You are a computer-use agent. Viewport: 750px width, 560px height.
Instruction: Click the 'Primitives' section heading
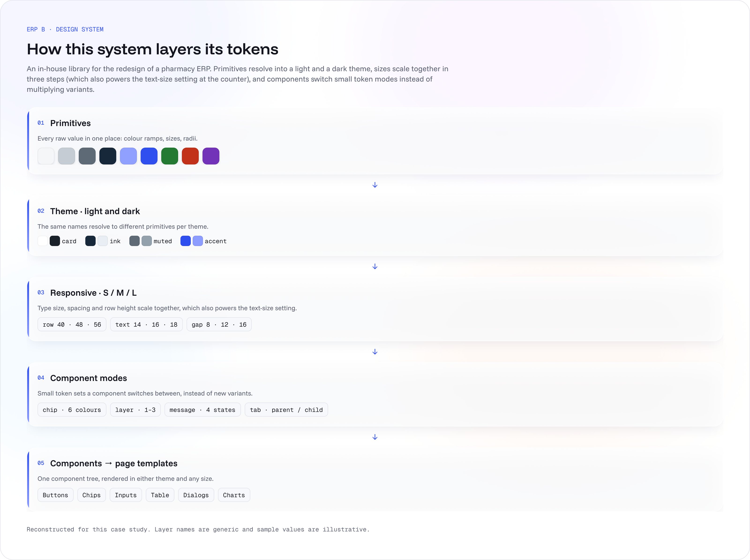[x=71, y=123]
